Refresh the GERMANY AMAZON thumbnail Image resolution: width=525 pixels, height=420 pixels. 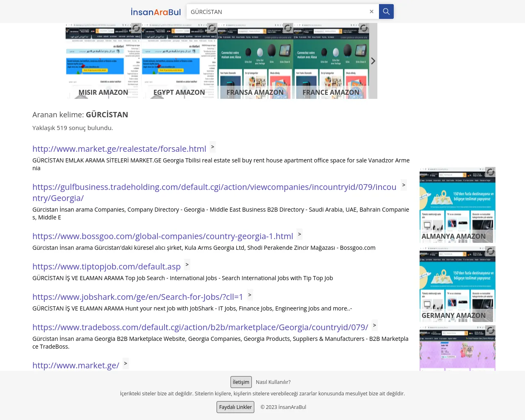pos(490,251)
